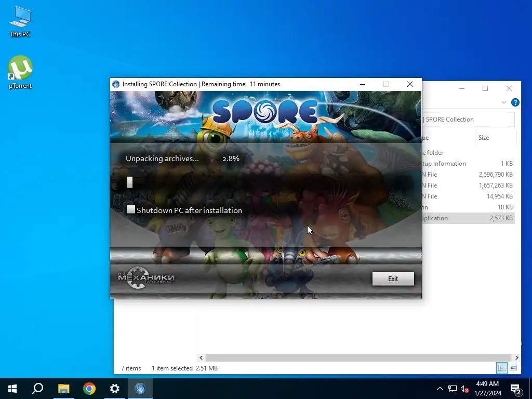Screen dimensions: 532x399
Task: Open Settings from the taskbar
Action: pyautogui.click(x=115, y=389)
